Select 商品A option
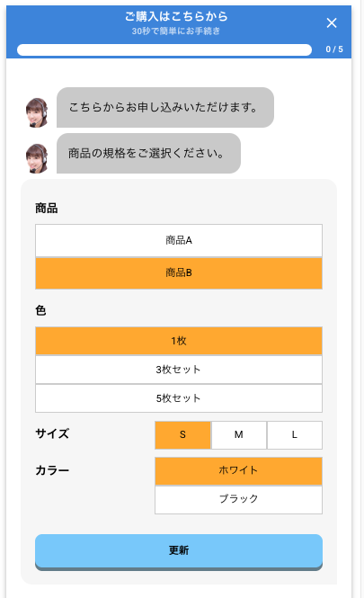Image resolution: width=364 pixels, height=598 pixels. pos(179,240)
